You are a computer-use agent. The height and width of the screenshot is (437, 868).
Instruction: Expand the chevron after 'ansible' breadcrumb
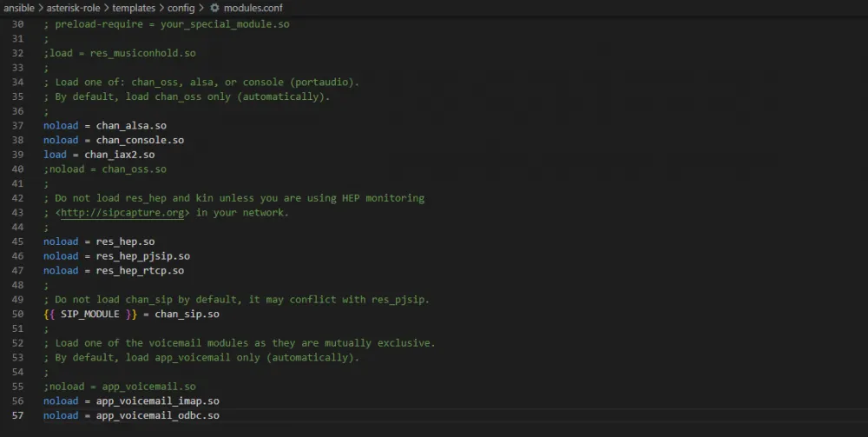coord(42,8)
